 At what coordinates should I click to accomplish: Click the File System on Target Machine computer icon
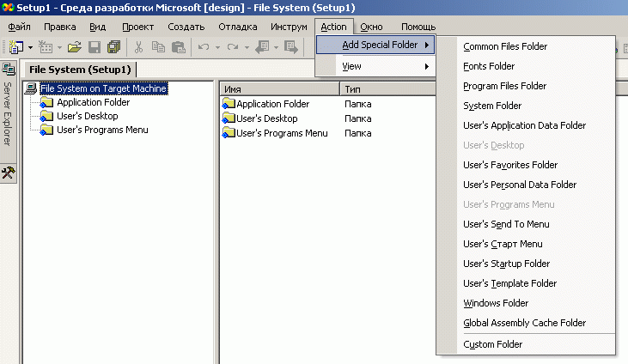point(31,88)
